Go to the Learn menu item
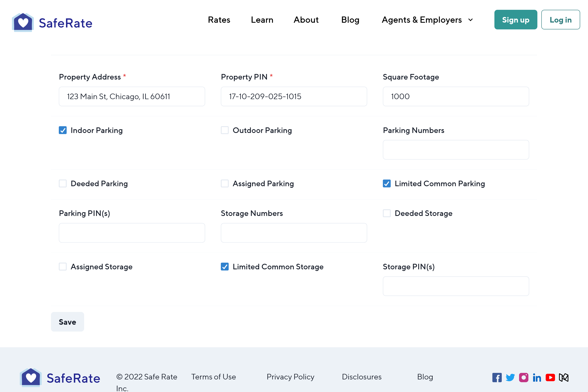Image resolution: width=588 pixels, height=392 pixels. click(262, 20)
